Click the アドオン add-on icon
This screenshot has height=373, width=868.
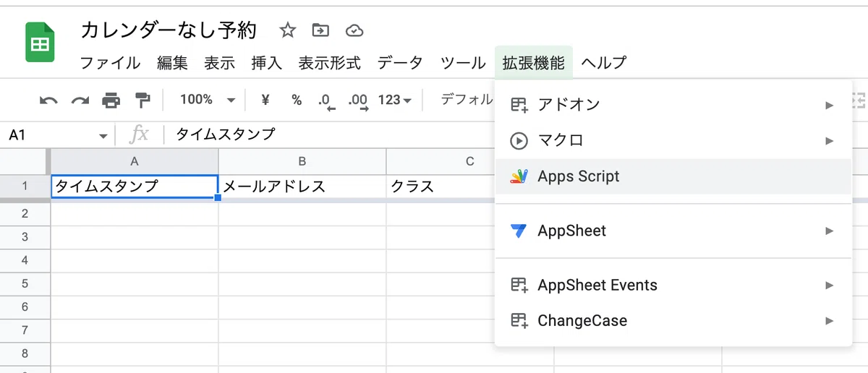pos(519,105)
